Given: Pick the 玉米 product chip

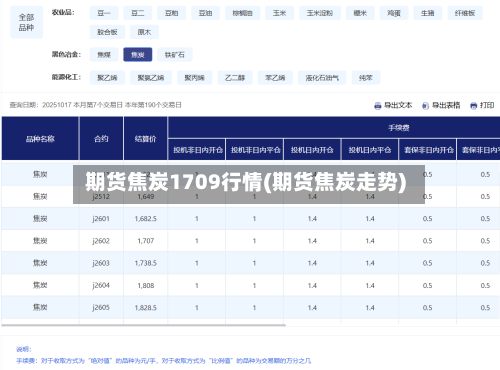Looking at the screenshot, I should (x=280, y=13).
